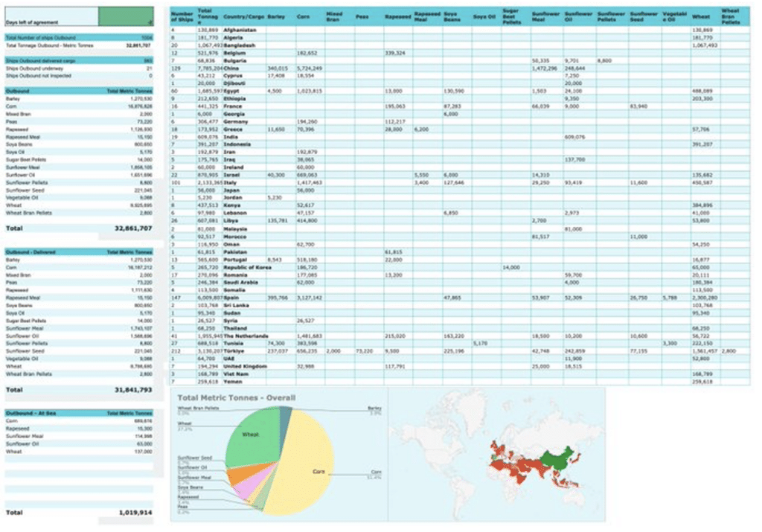This screenshot has width=762, height=532.
Task: Click the Ships Outbound not inspected label
Action: pyautogui.click(x=39, y=76)
